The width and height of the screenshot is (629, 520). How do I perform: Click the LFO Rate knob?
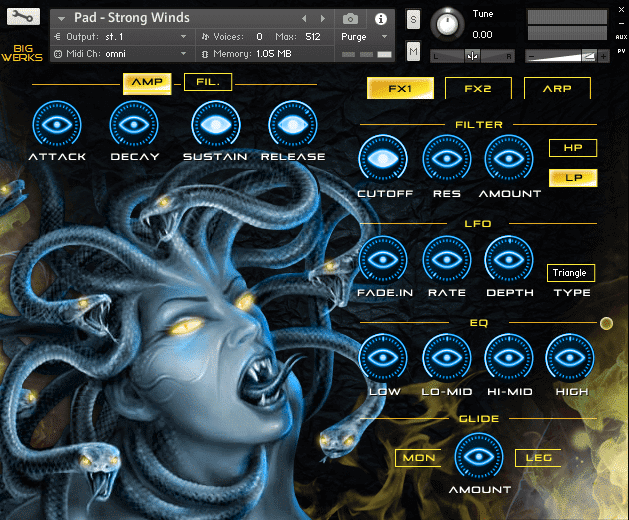pyautogui.click(x=446, y=259)
